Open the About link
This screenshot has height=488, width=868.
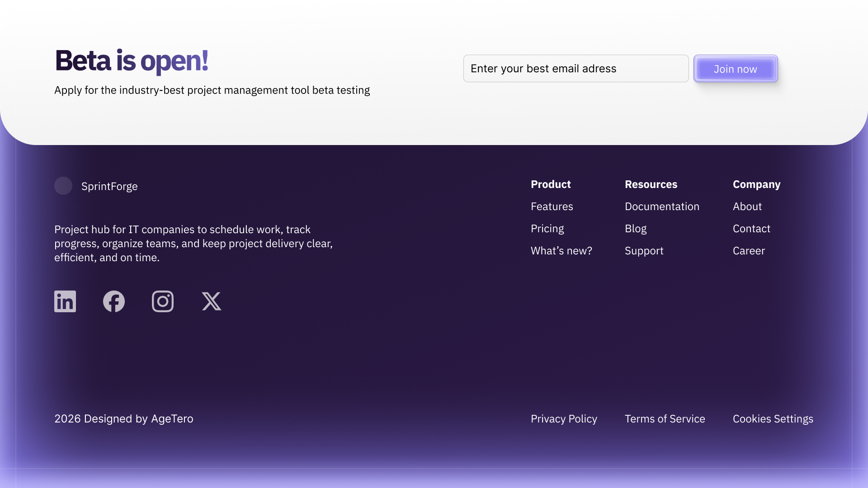coord(747,206)
